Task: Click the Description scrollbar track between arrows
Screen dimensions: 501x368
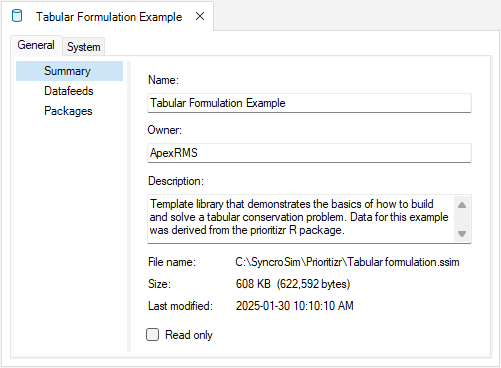Action: (x=462, y=219)
